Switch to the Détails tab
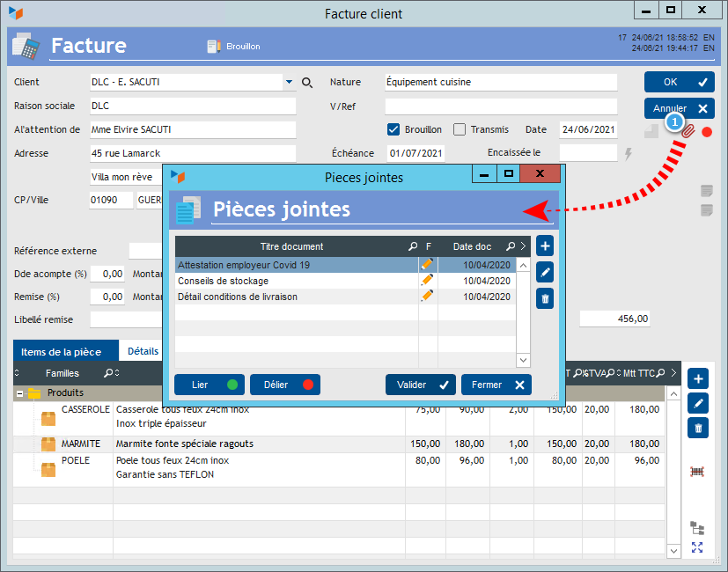This screenshot has height=572, width=728. click(x=143, y=351)
